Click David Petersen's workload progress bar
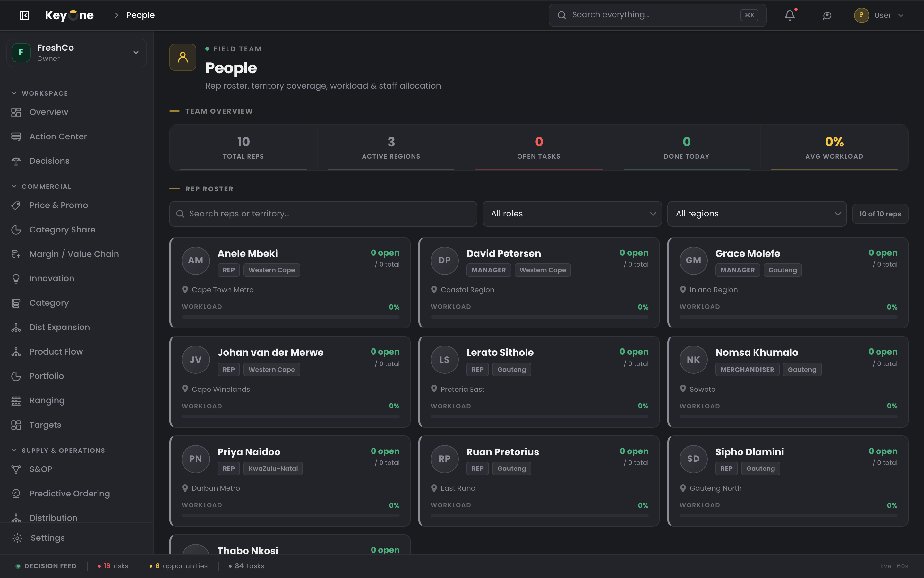 540,317
